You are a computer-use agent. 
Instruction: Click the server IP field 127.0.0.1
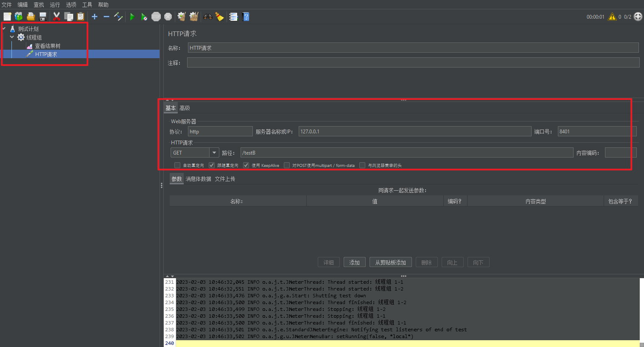pos(415,131)
